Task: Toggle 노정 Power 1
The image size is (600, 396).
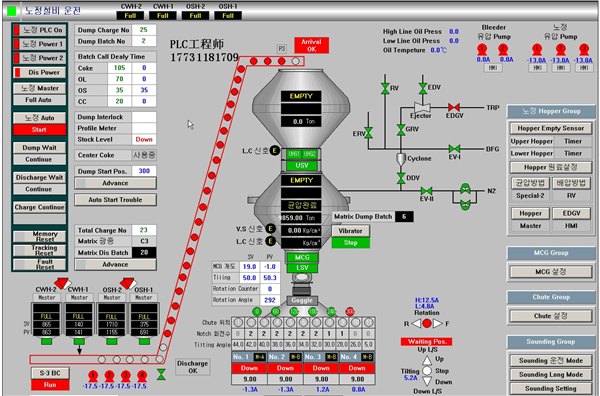Action: click(x=39, y=44)
